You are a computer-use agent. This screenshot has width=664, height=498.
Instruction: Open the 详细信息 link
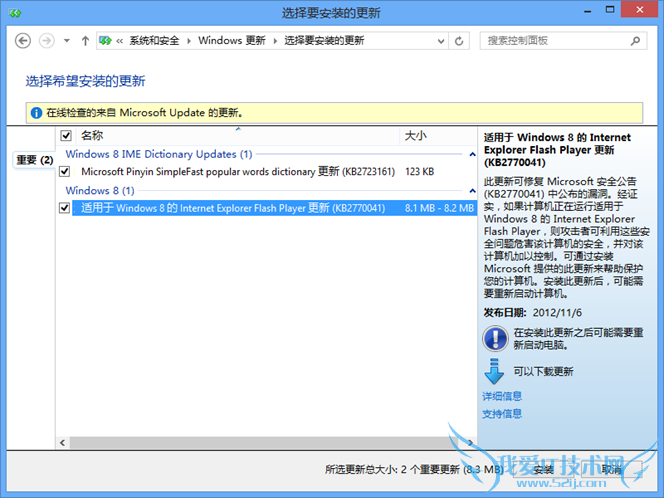(502, 396)
